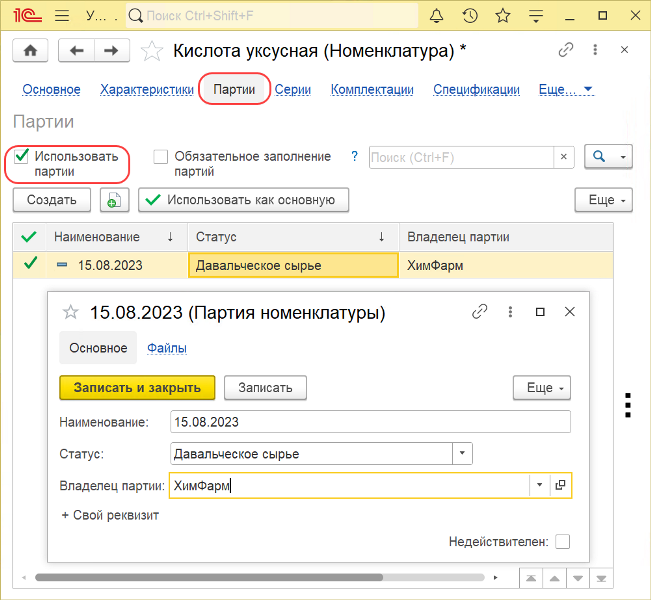Select Основное tab in batch dialog

[x=98, y=348]
